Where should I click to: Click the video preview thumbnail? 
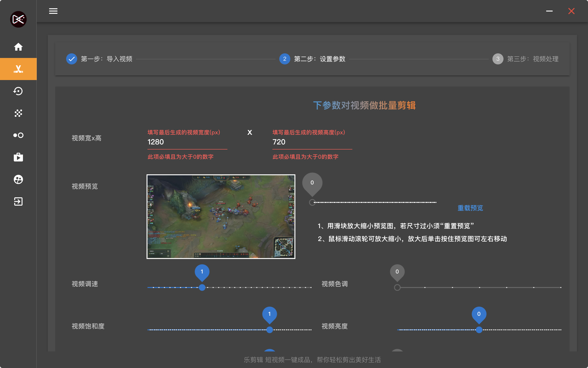coord(221,217)
